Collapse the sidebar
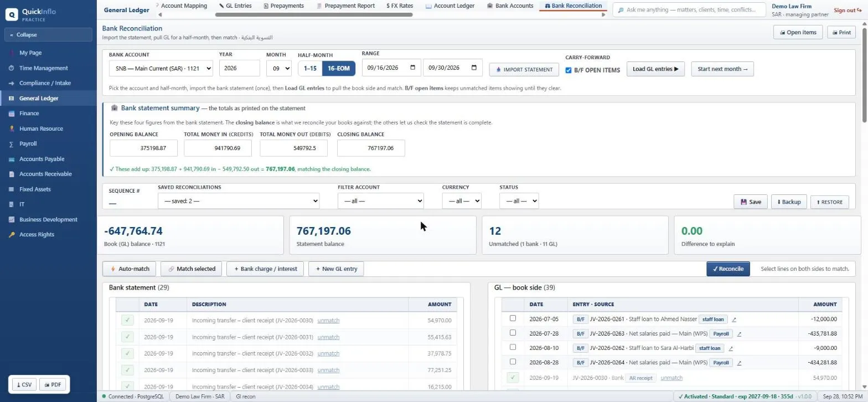868x402 pixels. click(x=48, y=34)
